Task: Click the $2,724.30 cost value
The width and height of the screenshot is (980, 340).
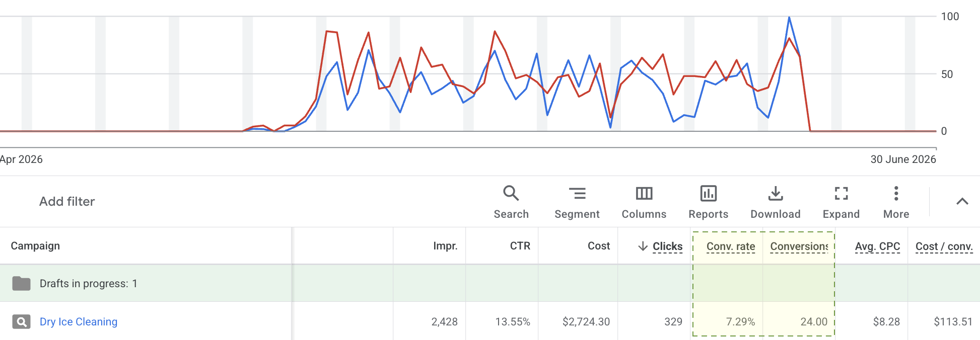Action: coord(586,322)
